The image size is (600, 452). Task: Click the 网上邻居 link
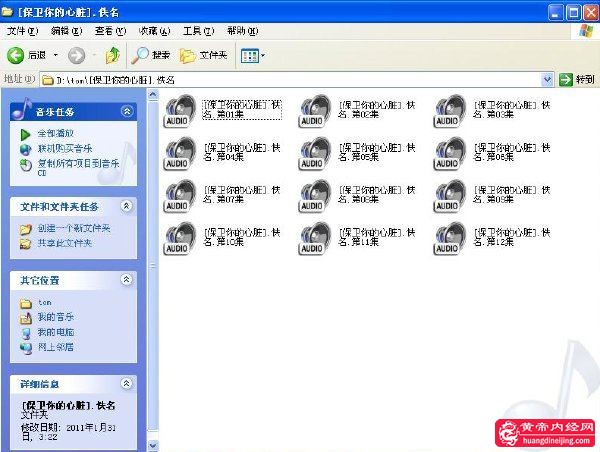pos(56,347)
